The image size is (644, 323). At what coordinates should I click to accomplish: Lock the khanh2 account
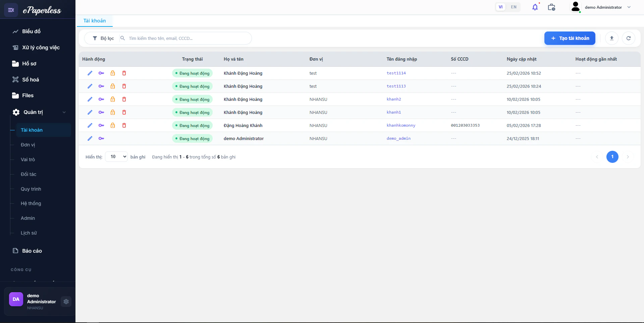(113, 99)
